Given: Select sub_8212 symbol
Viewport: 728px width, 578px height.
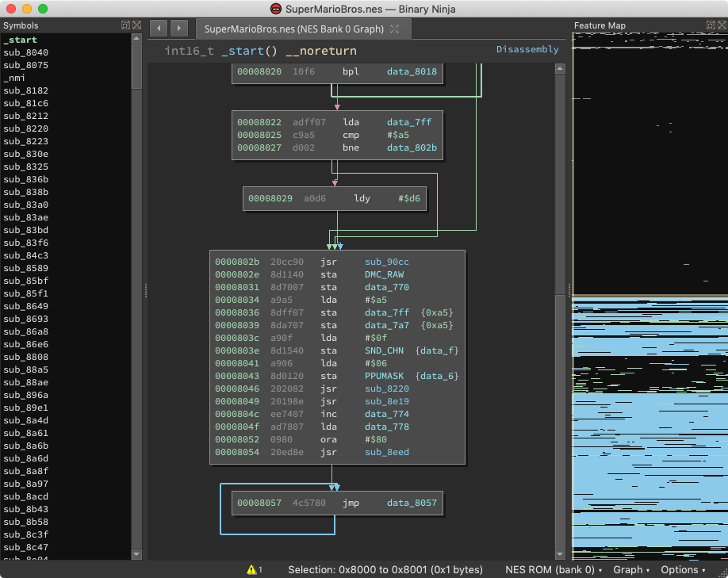Looking at the screenshot, I should 25,116.
